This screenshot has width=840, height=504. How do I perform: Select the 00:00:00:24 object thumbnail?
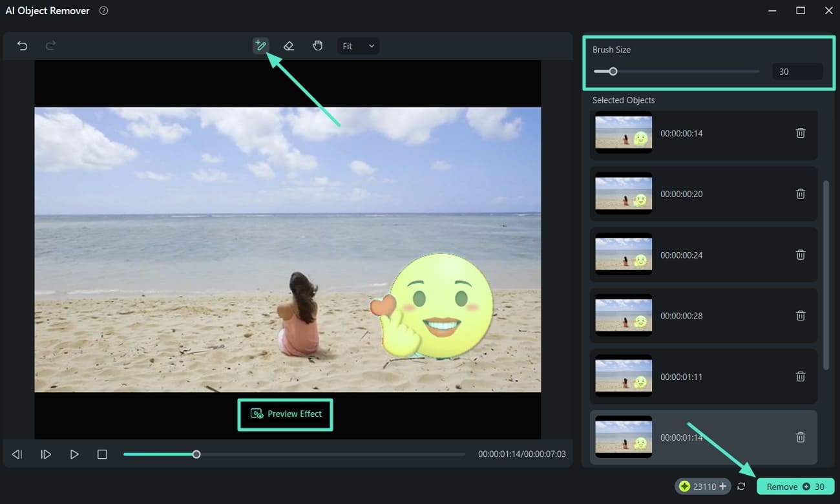624,254
